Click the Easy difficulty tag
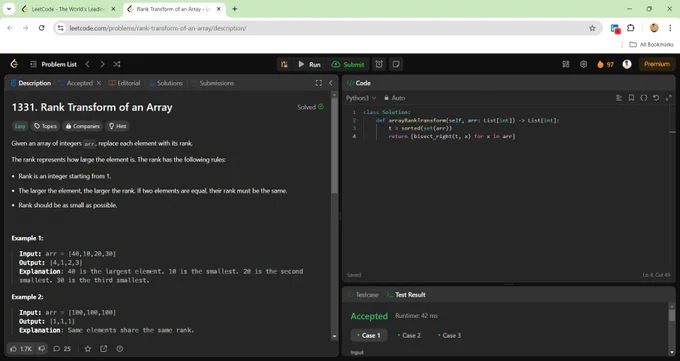 point(20,126)
